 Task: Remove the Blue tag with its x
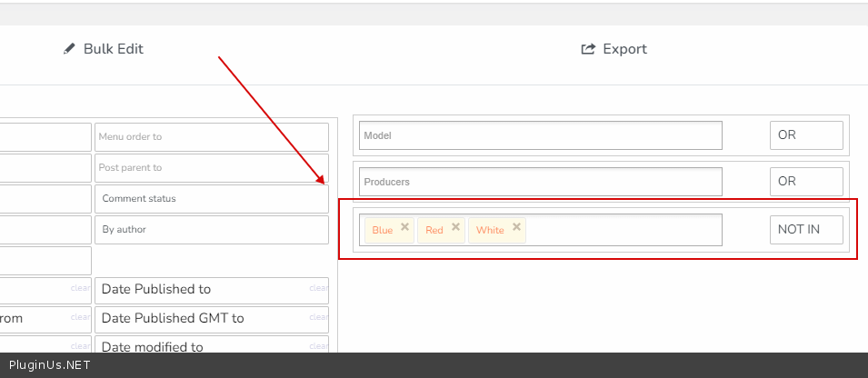click(x=405, y=227)
